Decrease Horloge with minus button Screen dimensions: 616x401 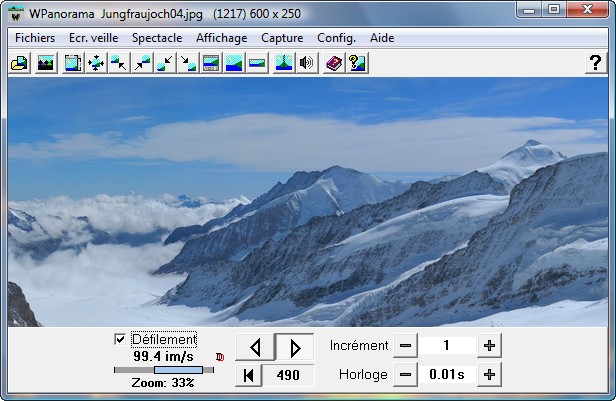coord(405,375)
